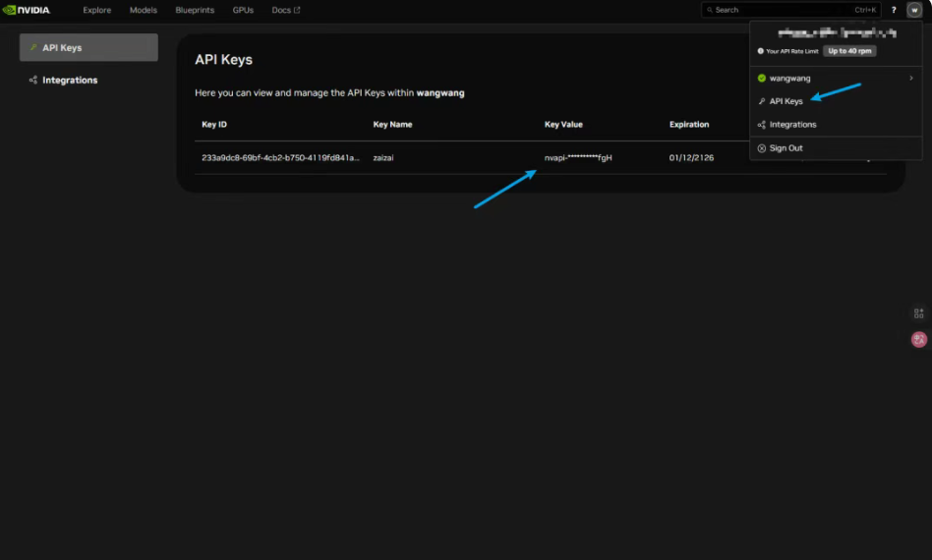Image resolution: width=932 pixels, height=560 pixels.
Task: Click the Expiration column header
Action: 689,124
